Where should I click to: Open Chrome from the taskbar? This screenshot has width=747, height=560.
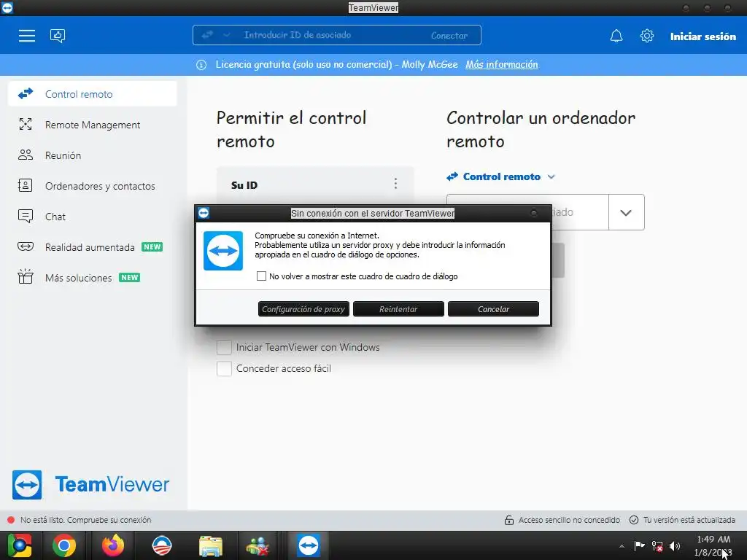point(64,545)
